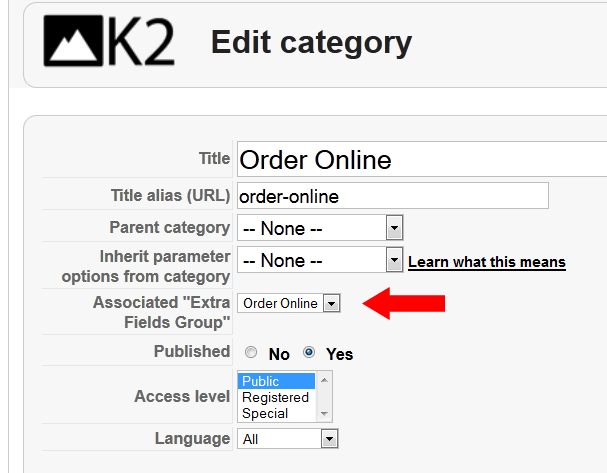Open the Parent category dropdown

(x=320, y=228)
